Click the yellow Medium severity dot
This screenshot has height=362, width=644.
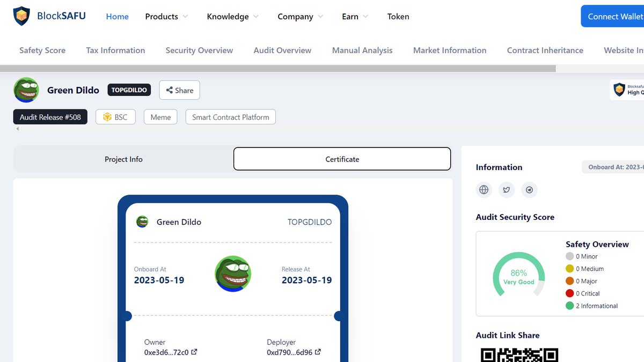pyautogui.click(x=570, y=269)
